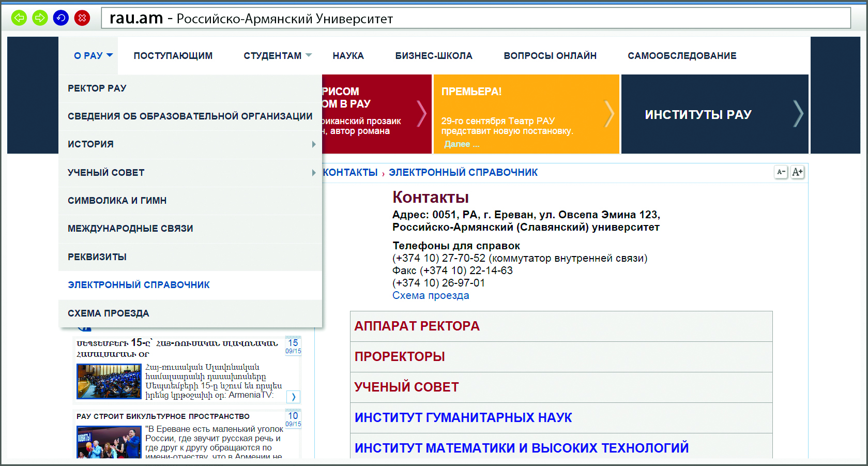This screenshot has height=466, width=868.
Task: Select ЭЛЕКТРОННЫЙ СПРАВОЧНИК in dropdown menu
Action: click(x=190, y=285)
